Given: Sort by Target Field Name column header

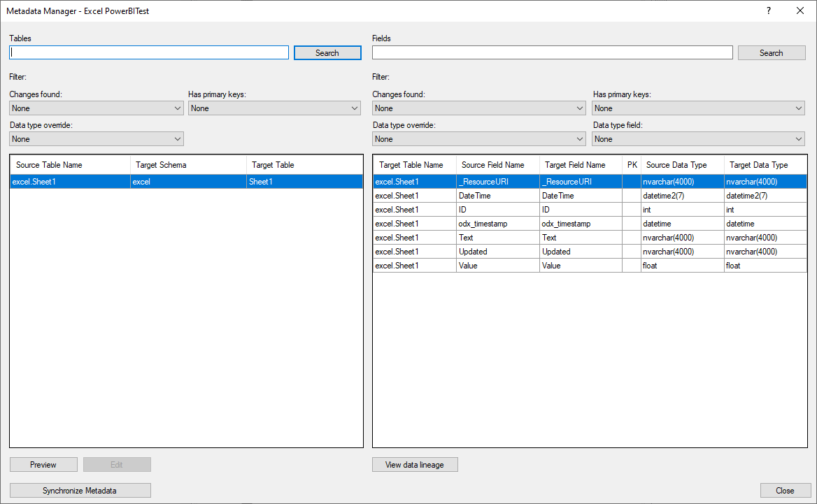Looking at the screenshot, I should click(x=581, y=165).
